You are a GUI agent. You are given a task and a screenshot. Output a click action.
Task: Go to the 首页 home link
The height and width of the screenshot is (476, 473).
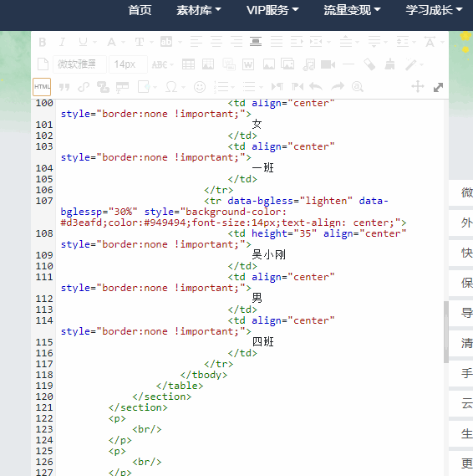coord(140,10)
